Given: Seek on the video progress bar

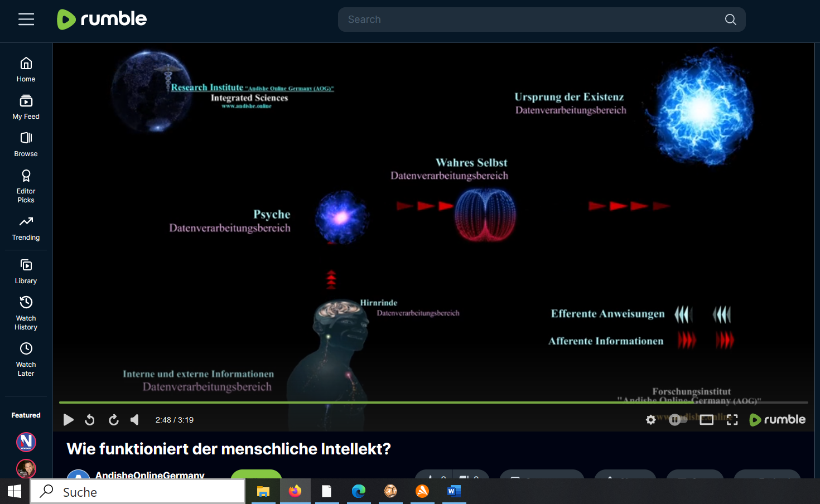Looking at the screenshot, I should pos(433,402).
